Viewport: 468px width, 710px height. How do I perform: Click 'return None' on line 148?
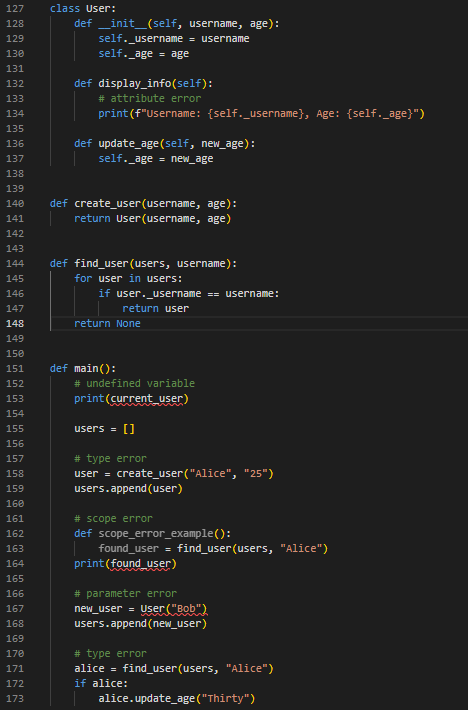pos(107,324)
